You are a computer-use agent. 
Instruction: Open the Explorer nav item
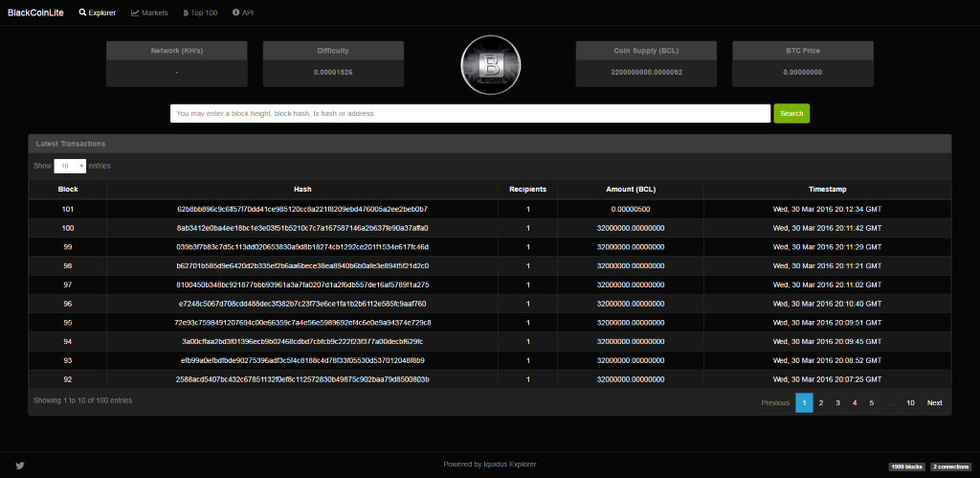tap(98, 12)
